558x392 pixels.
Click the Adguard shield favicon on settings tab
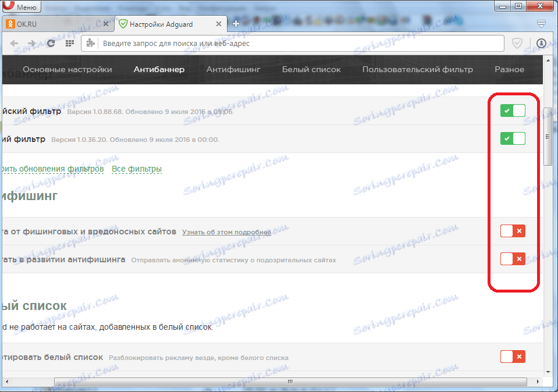pyautogui.click(x=123, y=24)
